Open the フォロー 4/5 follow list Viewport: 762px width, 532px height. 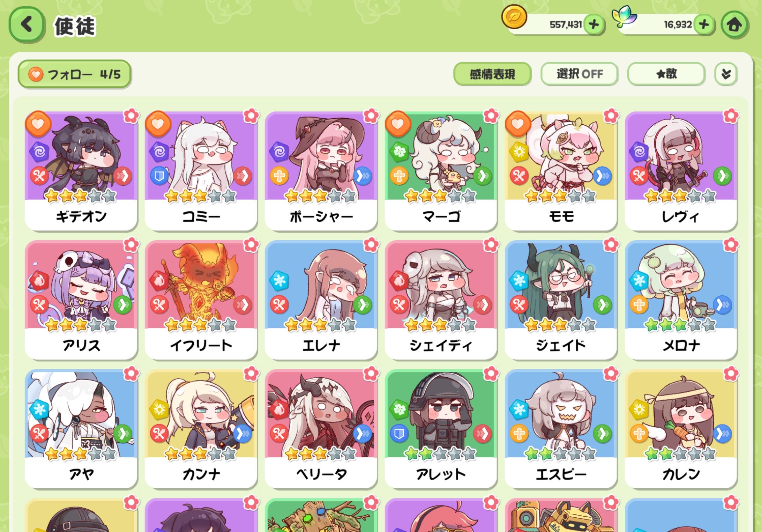coord(74,74)
